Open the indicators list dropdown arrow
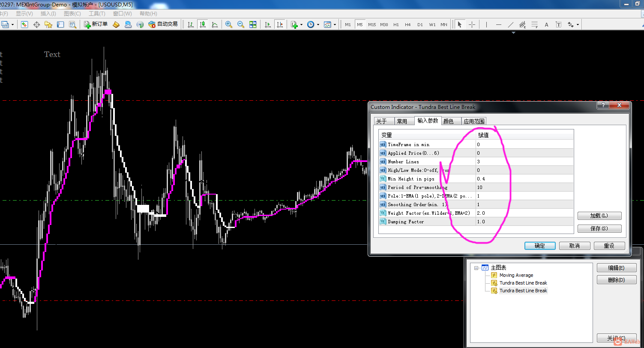644x348 pixels. click(301, 24)
